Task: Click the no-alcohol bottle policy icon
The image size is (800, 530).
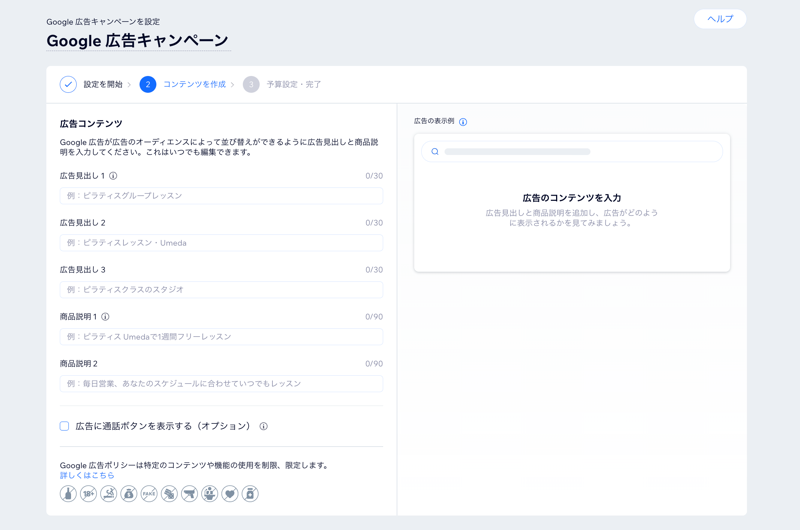Action: click(68, 494)
